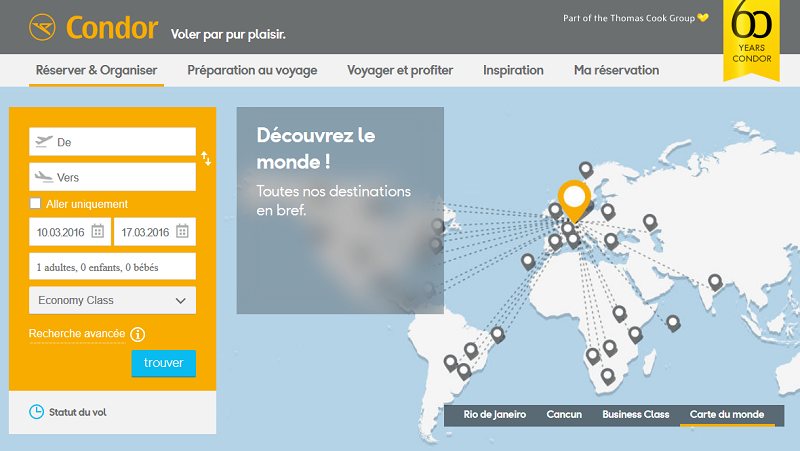Click the Thomas Cook heart icon
The image size is (800, 451).
[x=703, y=18]
